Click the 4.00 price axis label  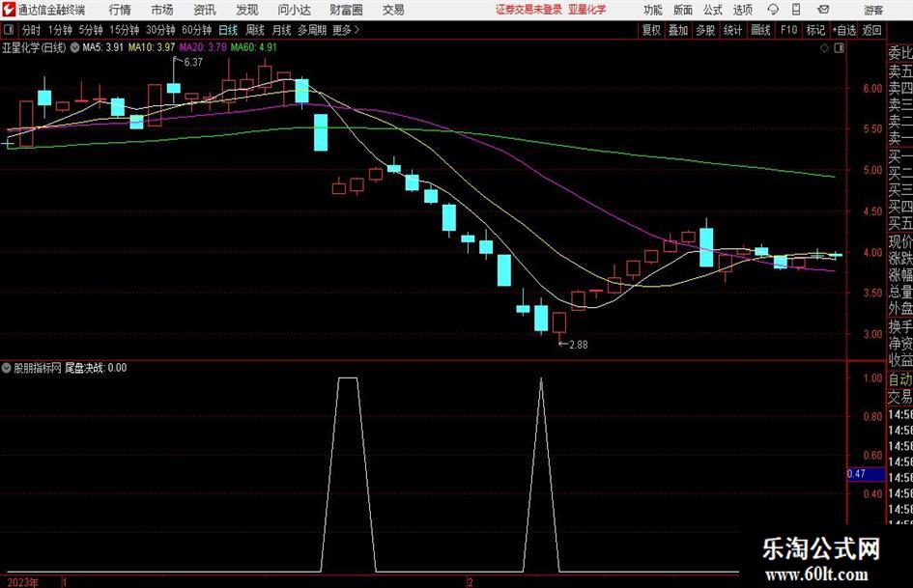tap(872, 253)
